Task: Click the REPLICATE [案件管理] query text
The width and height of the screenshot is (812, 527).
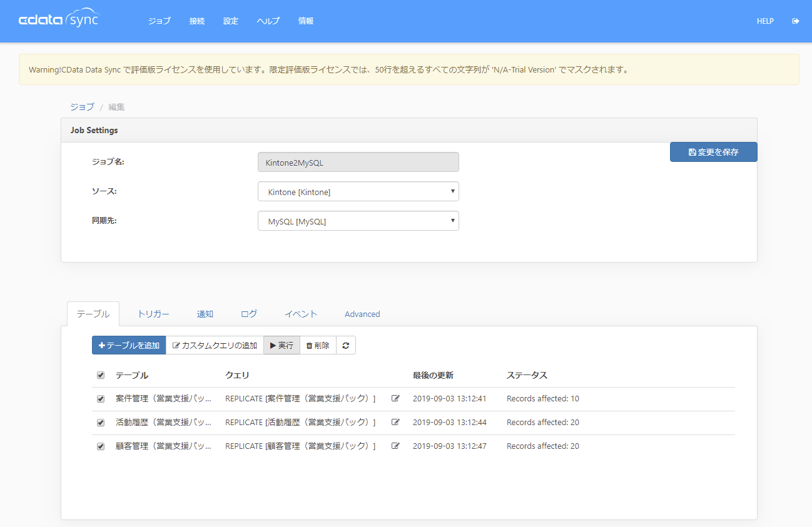Action: 301,399
